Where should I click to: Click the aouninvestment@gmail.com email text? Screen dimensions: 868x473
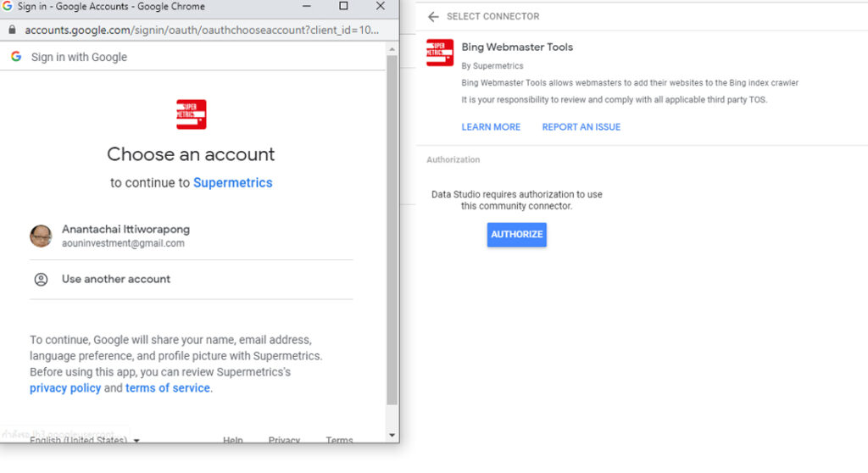(123, 243)
